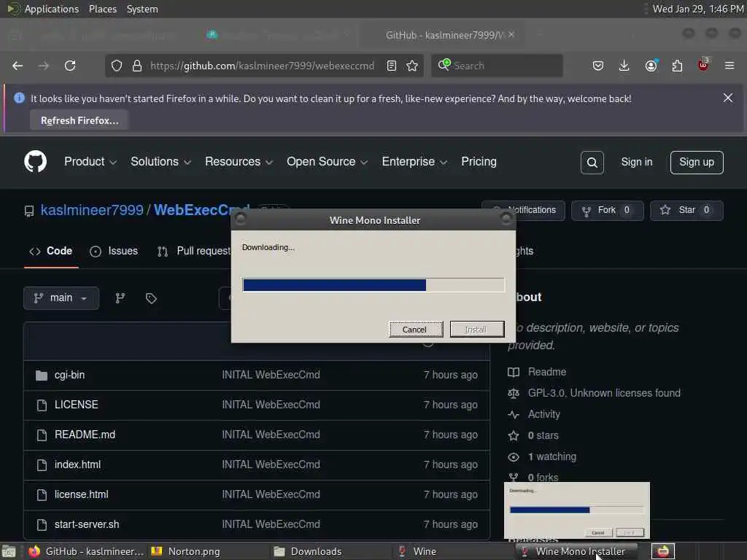The width and height of the screenshot is (747, 560).
Task: Select the GitHub kaslmineer7999 browser tab
Action: point(443,35)
